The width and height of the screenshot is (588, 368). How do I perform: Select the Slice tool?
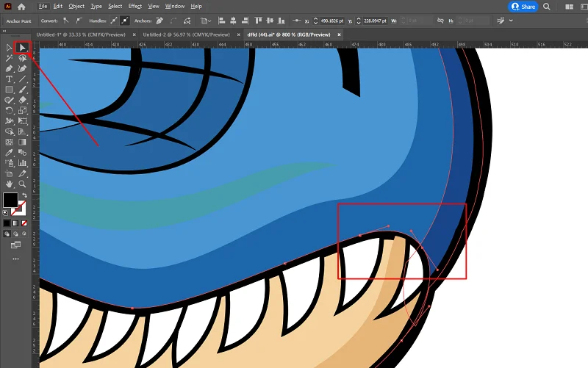(x=23, y=173)
